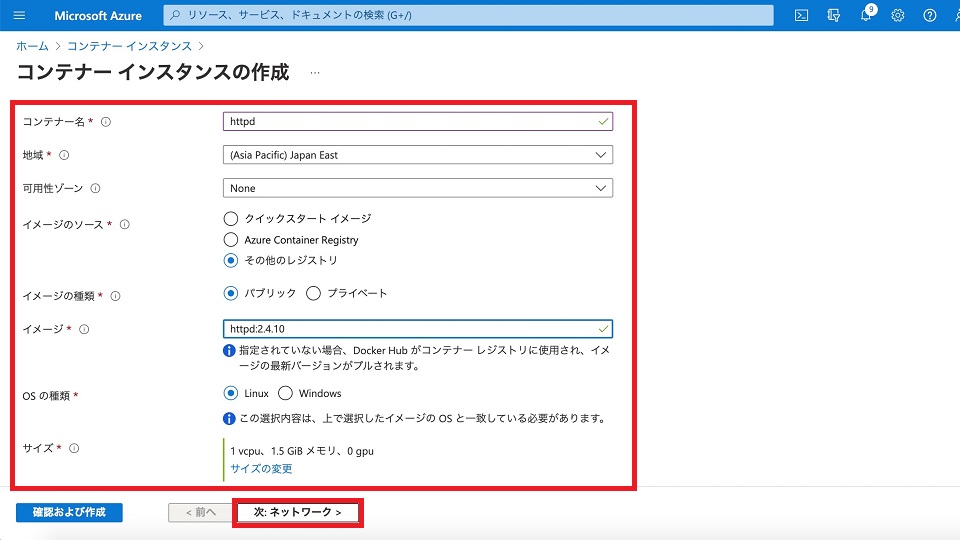Open Cloud Shell from the top bar
Image resolution: width=960 pixels, height=540 pixels.
coord(801,15)
